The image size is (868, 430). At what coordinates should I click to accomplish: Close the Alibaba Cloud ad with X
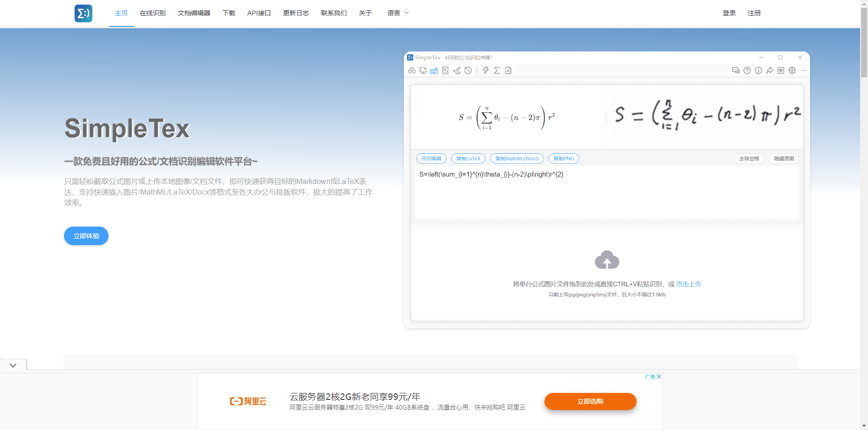click(x=659, y=377)
